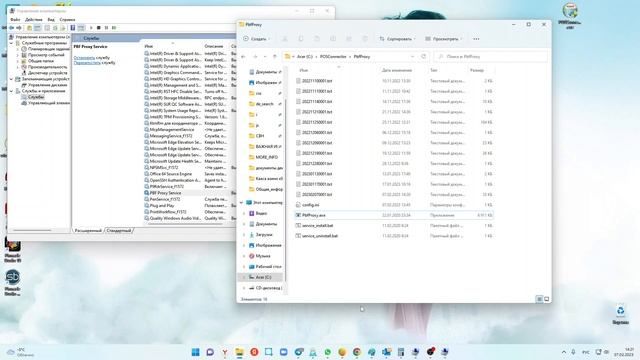Click the Help book icon in Computer Management toolbar
Viewport: 640px width, 360px height.
tap(73, 28)
